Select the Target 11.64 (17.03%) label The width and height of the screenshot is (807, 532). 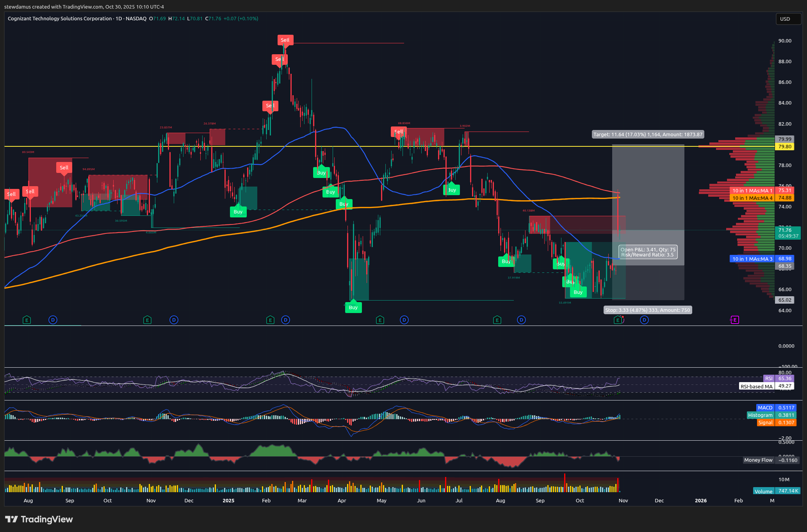648,134
